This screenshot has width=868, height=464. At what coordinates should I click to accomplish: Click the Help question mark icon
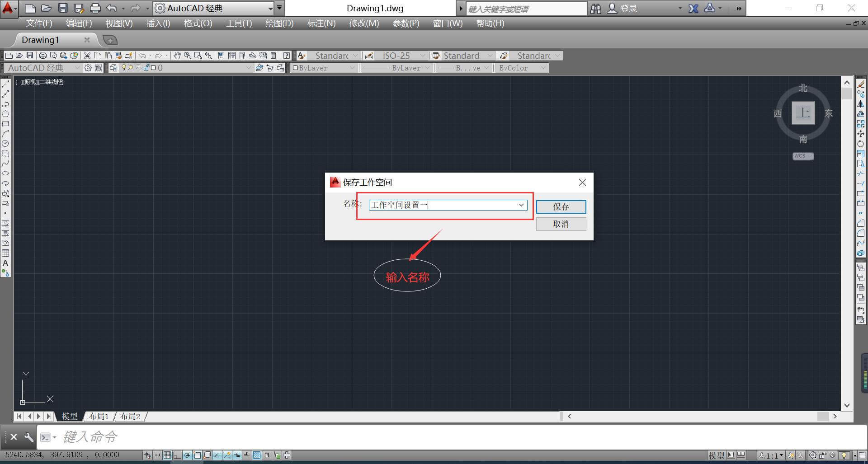pyautogui.click(x=287, y=56)
